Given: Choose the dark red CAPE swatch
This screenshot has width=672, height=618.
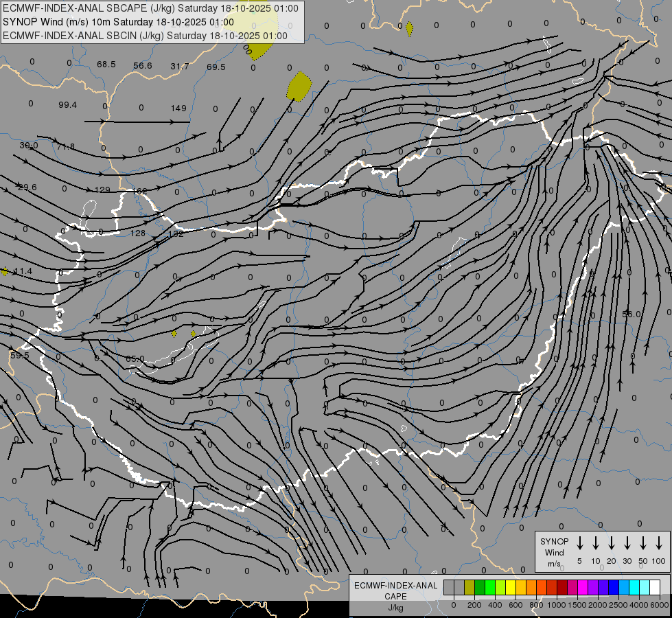Looking at the screenshot, I should (x=562, y=587).
